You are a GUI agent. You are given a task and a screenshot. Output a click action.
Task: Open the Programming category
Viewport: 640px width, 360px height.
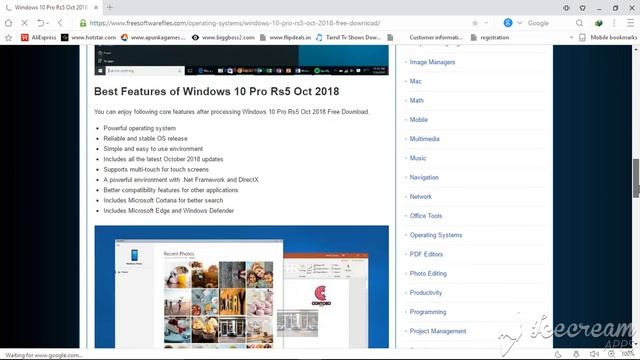[x=428, y=312]
